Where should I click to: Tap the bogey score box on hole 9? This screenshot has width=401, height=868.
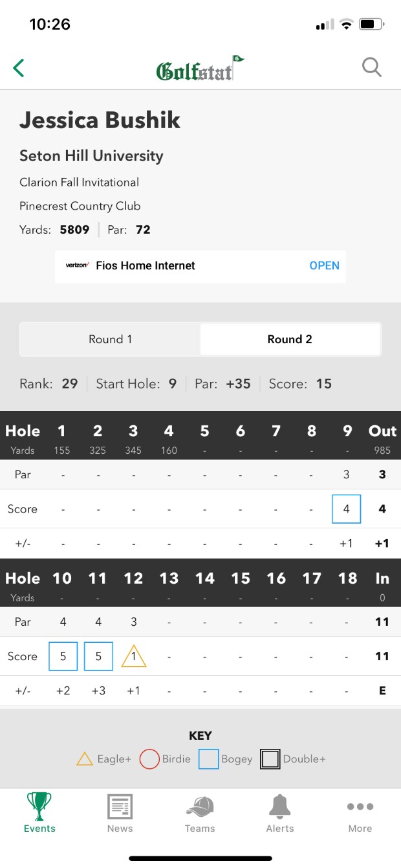(346, 509)
